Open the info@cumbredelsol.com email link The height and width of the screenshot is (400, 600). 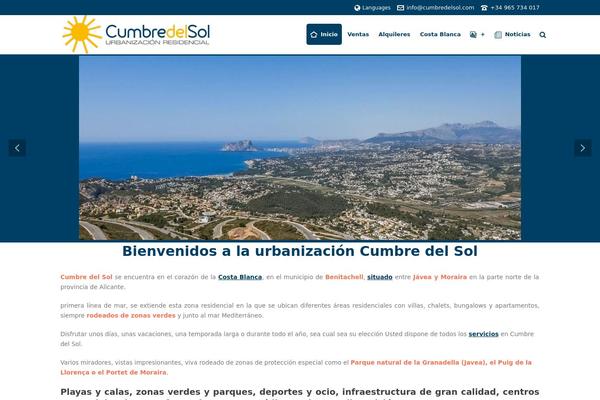point(440,8)
